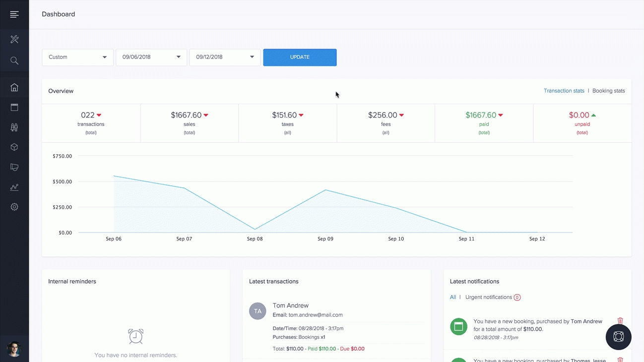Switch to Booking stats view
Viewport: 644px width, 362px height.
point(609,91)
